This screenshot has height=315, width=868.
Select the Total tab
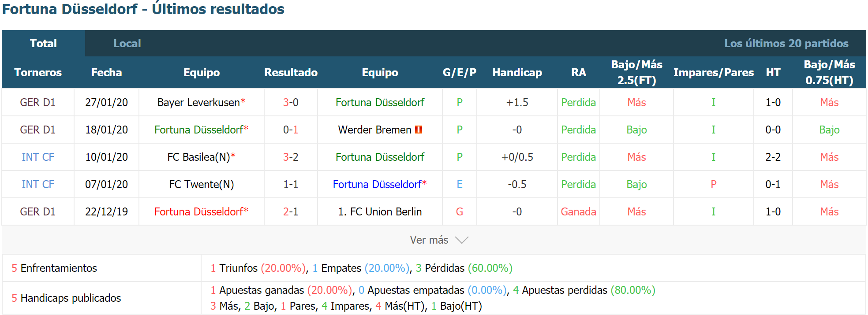coord(43,43)
